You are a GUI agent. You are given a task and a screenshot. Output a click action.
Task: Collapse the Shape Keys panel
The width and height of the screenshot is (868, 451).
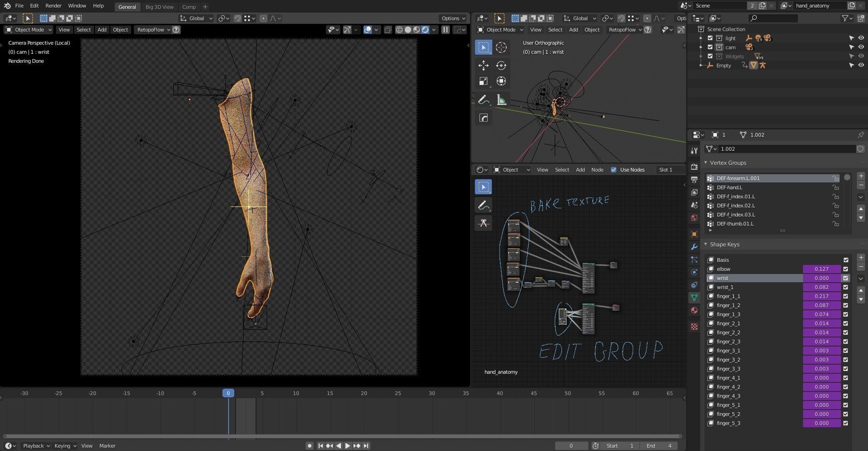(x=706, y=244)
